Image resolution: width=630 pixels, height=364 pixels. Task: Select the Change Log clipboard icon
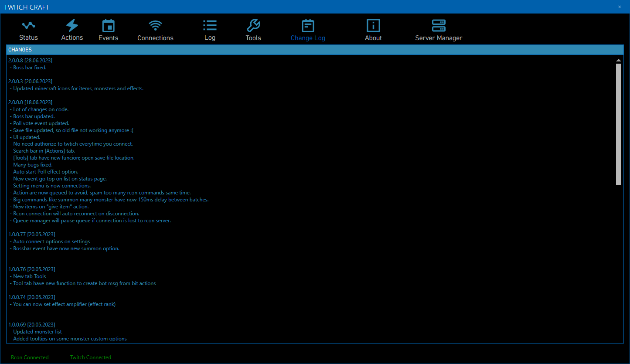point(308,25)
